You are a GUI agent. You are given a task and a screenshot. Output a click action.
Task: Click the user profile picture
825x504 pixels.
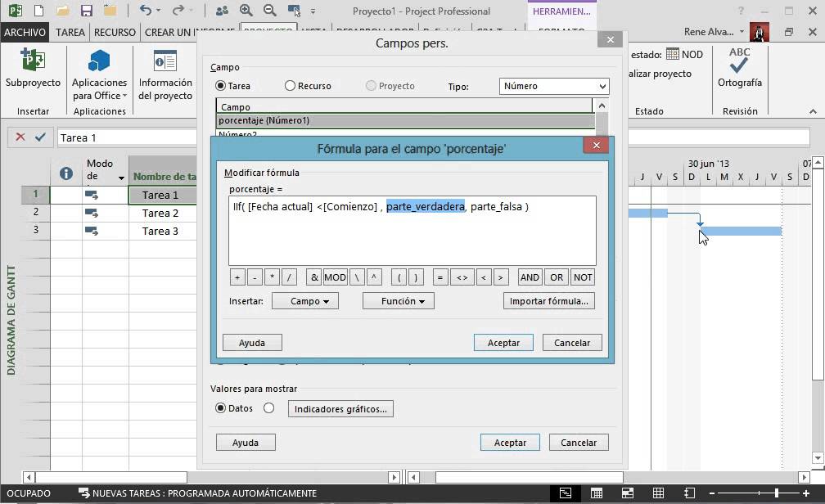point(760,32)
